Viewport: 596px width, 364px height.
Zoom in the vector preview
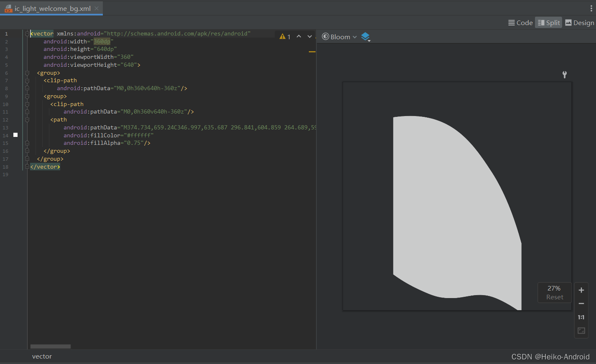(581, 290)
